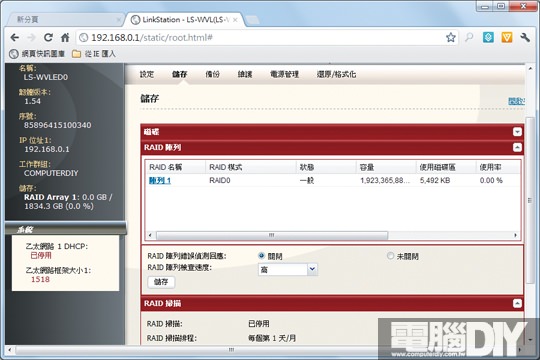
Task: Click the 使用率 column header
Action: [x=498, y=167]
